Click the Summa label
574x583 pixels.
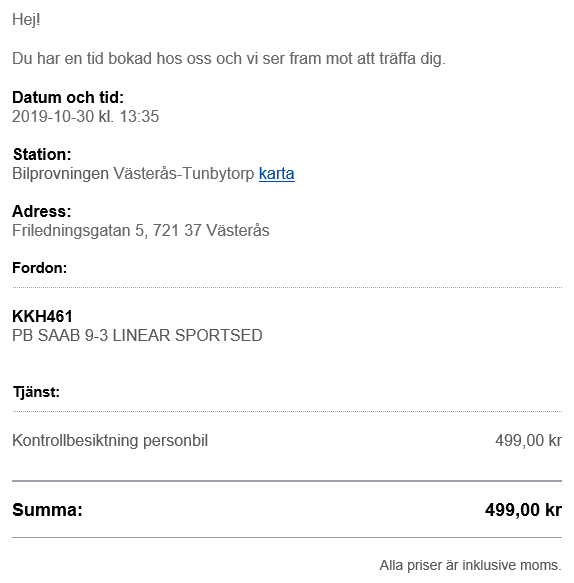[x=47, y=510]
